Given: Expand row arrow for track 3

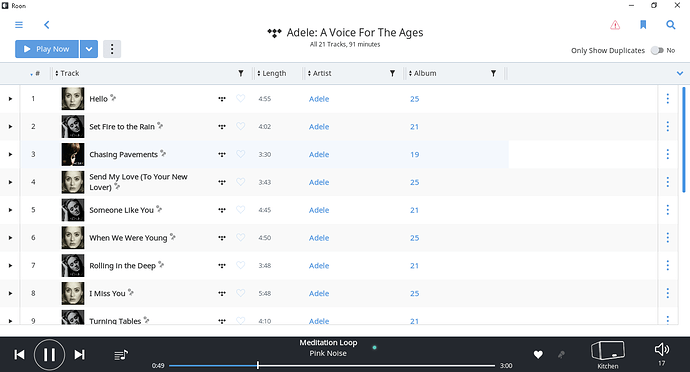Looking at the screenshot, I should point(10,154).
